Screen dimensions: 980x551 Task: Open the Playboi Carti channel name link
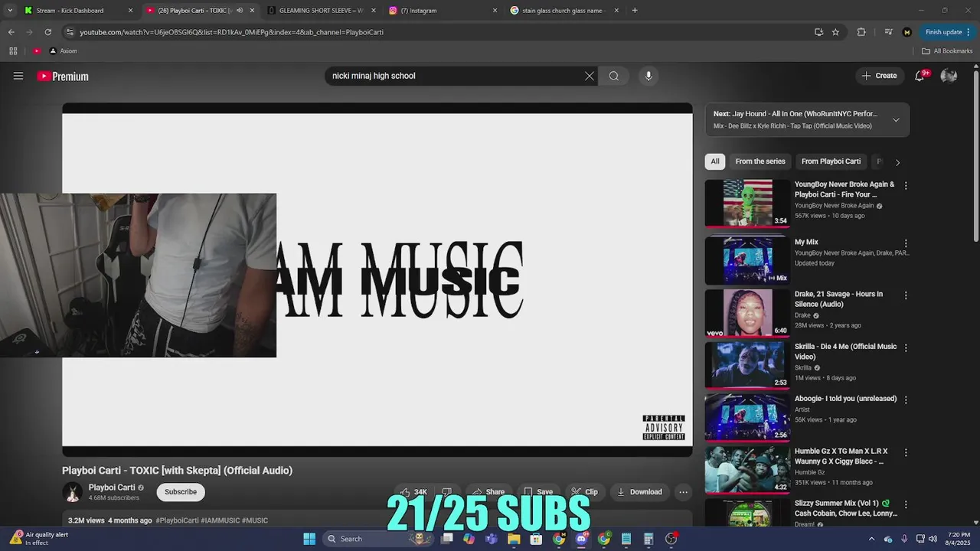point(112,487)
